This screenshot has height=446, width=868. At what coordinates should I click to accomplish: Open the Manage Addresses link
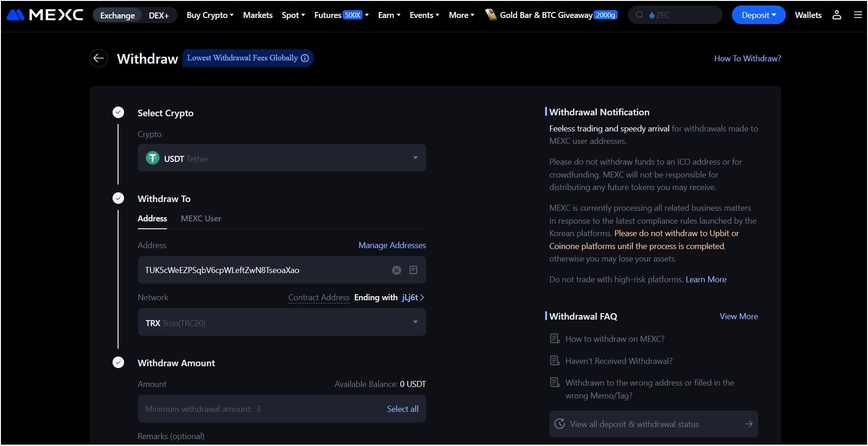pyautogui.click(x=392, y=245)
